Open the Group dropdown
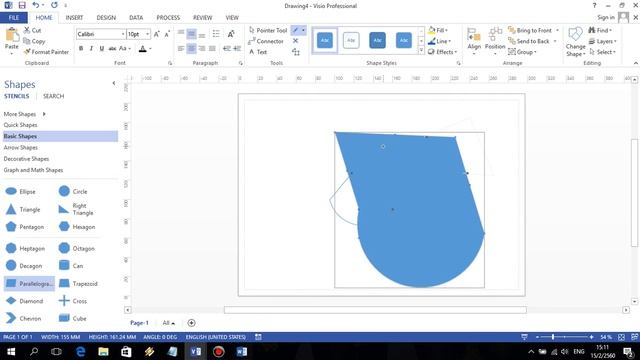This screenshot has width=640, height=360. point(522,52)
